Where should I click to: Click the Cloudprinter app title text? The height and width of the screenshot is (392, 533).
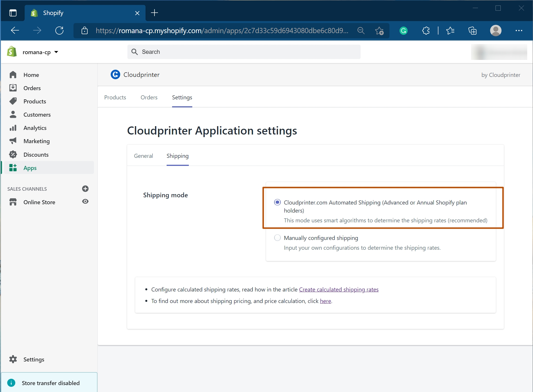(142, 75)
